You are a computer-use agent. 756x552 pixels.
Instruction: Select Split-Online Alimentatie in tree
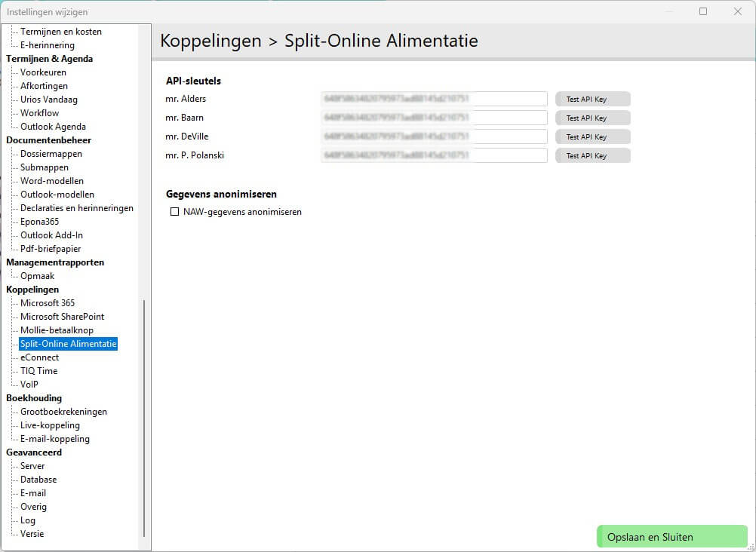[68, 344]
